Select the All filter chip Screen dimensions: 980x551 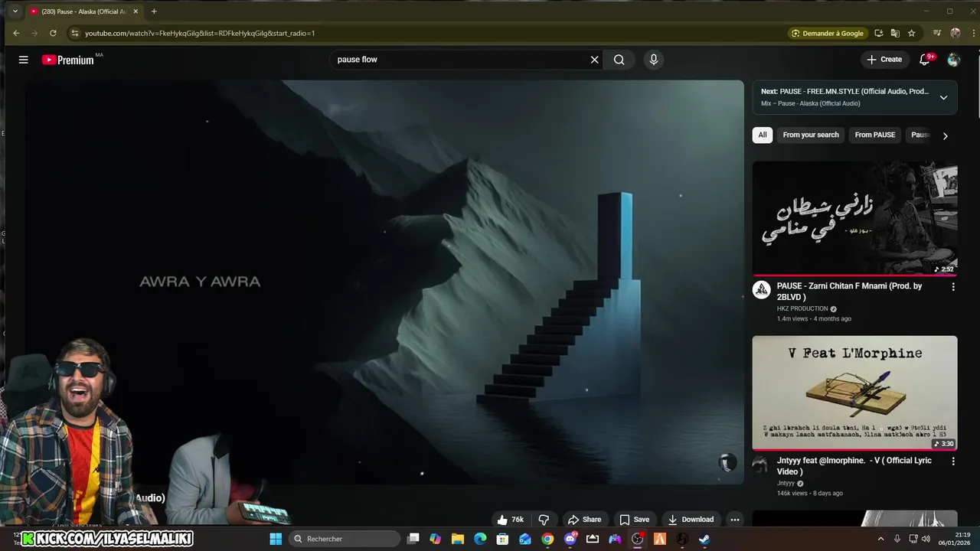[x=763, y=135]
